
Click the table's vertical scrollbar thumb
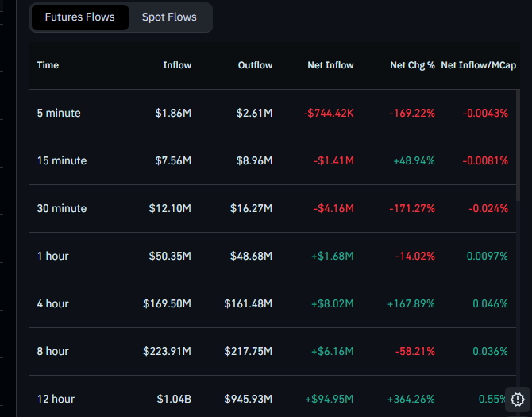[518, 145]
